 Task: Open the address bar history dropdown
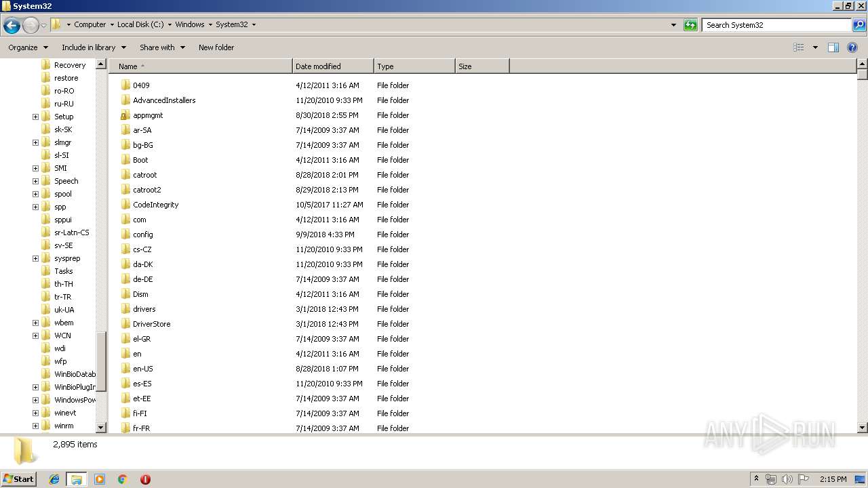[673, 25]
